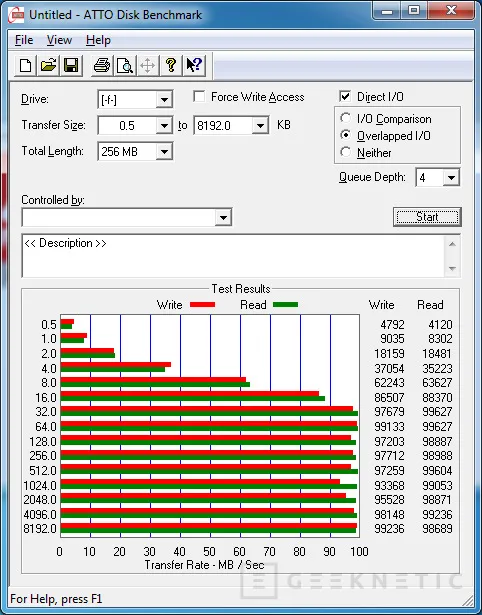
Task: Expand the Drive dropdown
Action: 164,100
